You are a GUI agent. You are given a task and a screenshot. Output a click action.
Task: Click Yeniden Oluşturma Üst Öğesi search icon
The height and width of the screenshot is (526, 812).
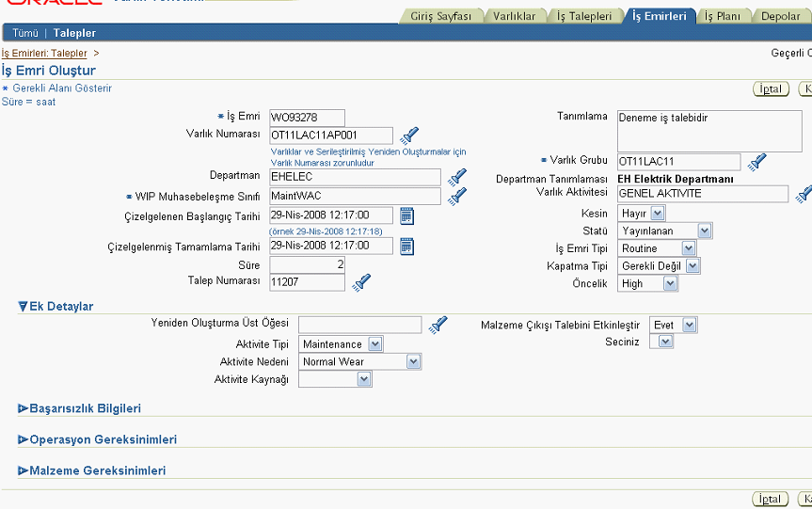[438, 325]
